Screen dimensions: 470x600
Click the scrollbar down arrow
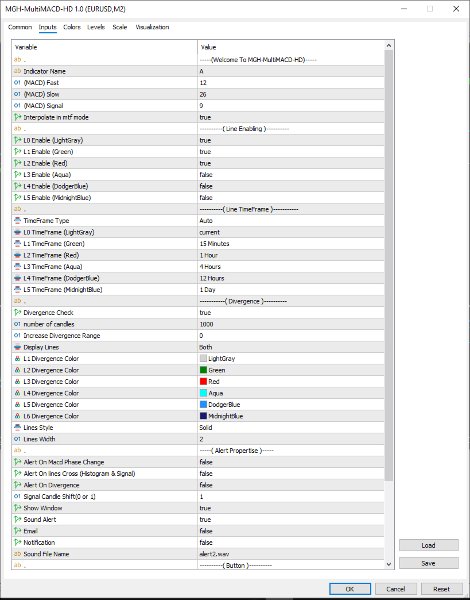tap(389, 564)
